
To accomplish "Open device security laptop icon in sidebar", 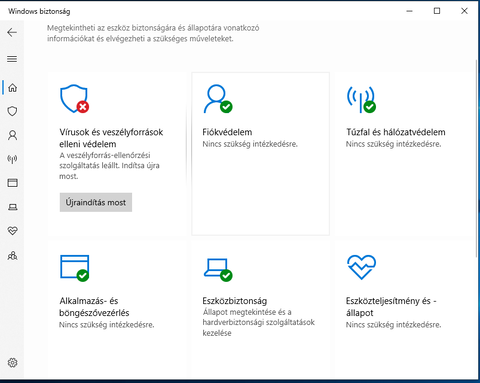I will click(12, 207).
